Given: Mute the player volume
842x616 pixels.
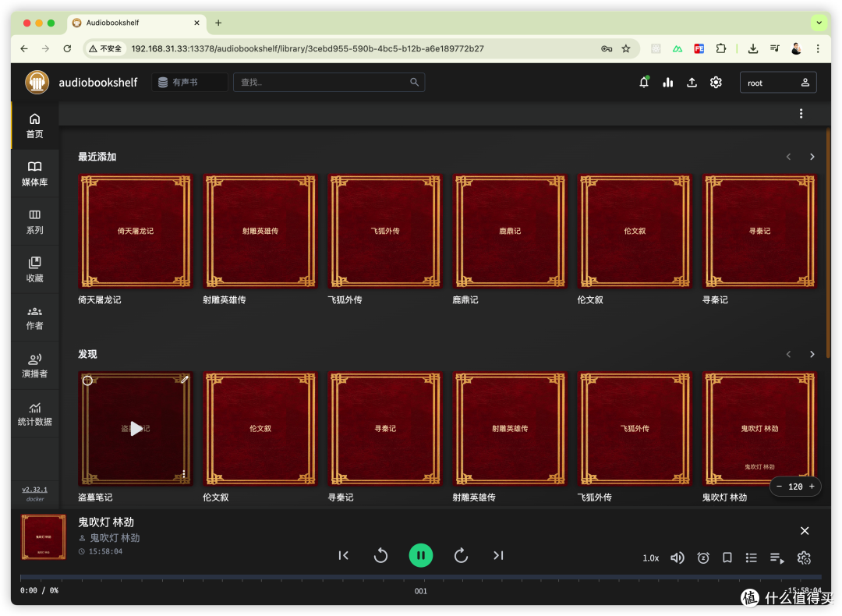Looking at the screenshot, I should point(677,558).
